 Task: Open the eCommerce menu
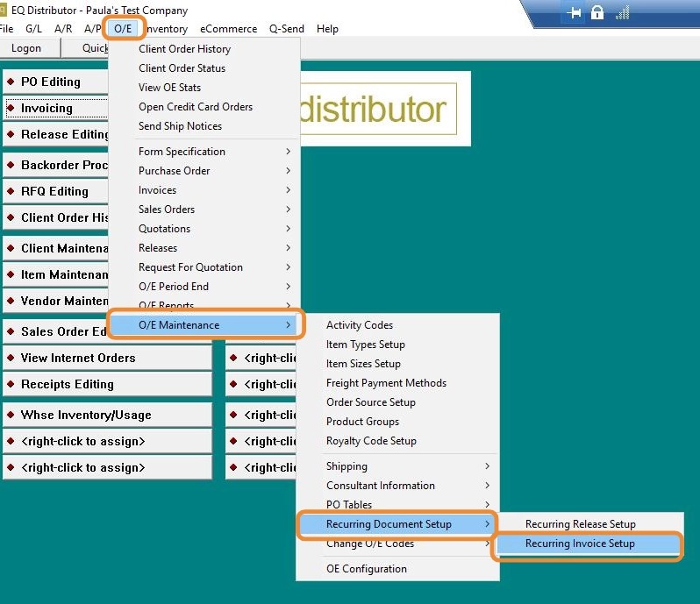tap(228, 29)
